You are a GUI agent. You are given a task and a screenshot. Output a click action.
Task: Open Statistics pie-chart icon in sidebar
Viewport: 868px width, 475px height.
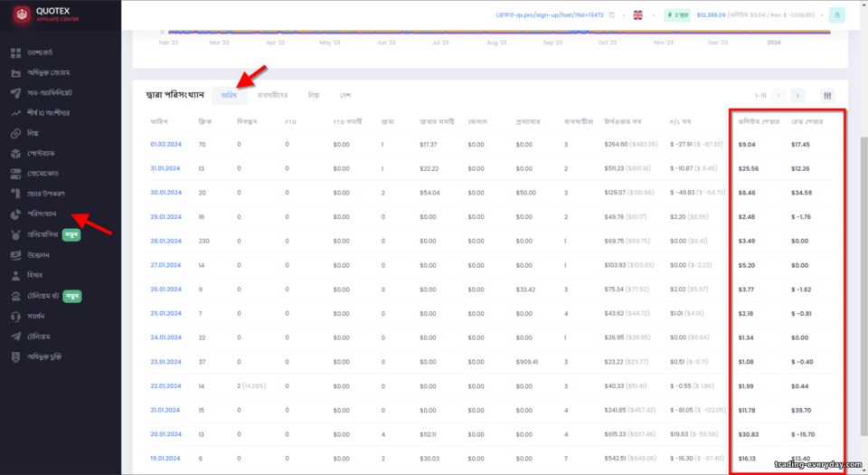point(15,214)
